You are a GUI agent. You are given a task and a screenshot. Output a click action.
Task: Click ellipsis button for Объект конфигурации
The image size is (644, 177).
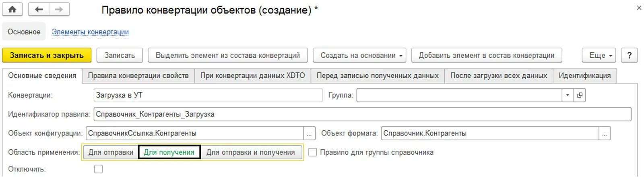[309, 133]
